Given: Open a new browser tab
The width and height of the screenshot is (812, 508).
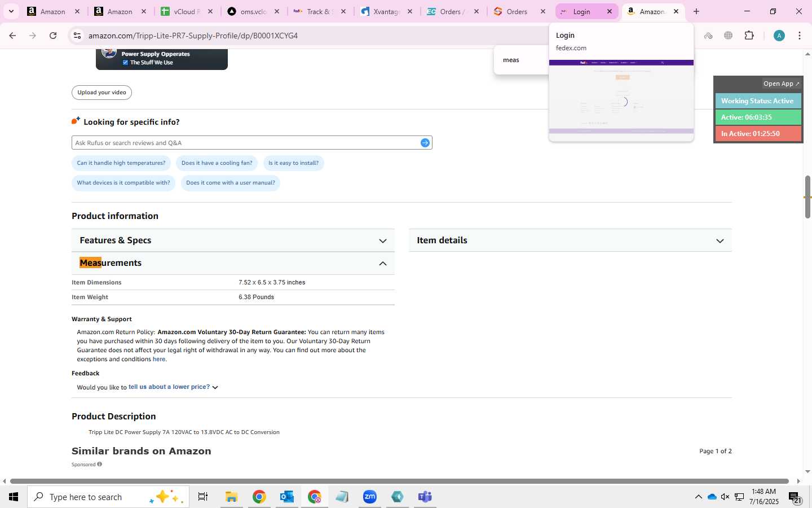Looking at the screenshot, I should click(696, 11).
